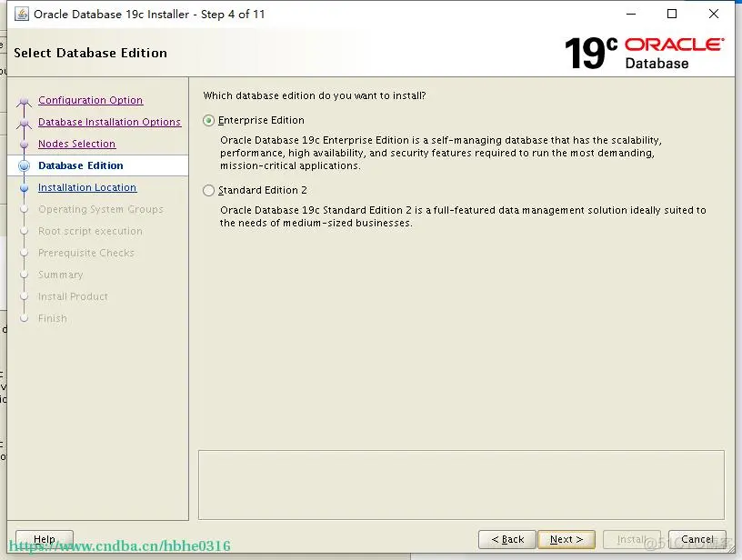The image size is (742, 560).
Task: Close the installer window with X
Action: click(x=714, y=15)
